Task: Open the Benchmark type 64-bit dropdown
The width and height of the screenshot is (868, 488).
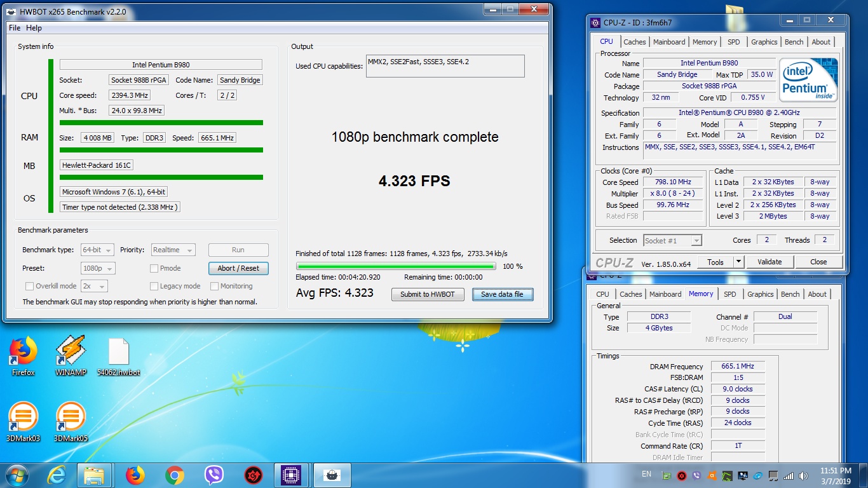Action: tap(98, 250)
